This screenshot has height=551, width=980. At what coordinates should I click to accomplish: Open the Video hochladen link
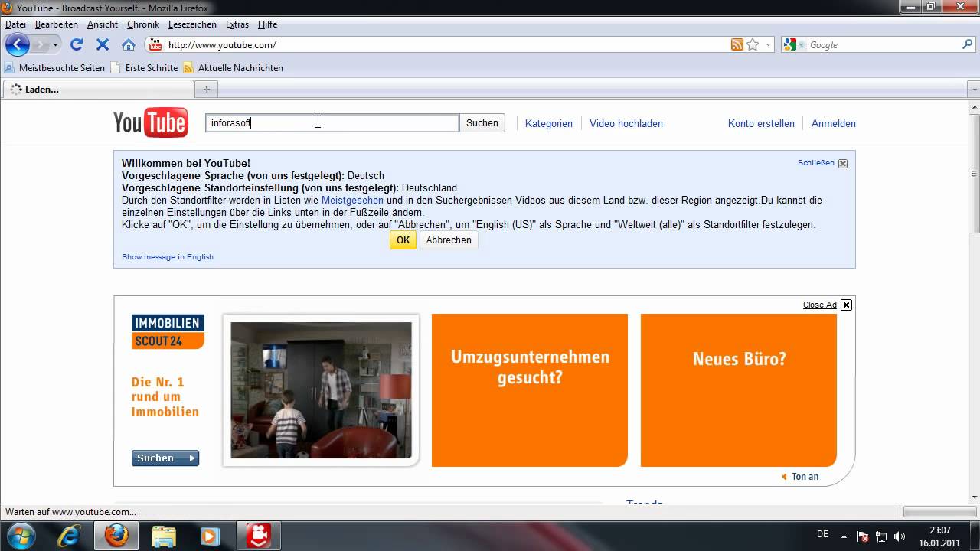pos(626,123)
